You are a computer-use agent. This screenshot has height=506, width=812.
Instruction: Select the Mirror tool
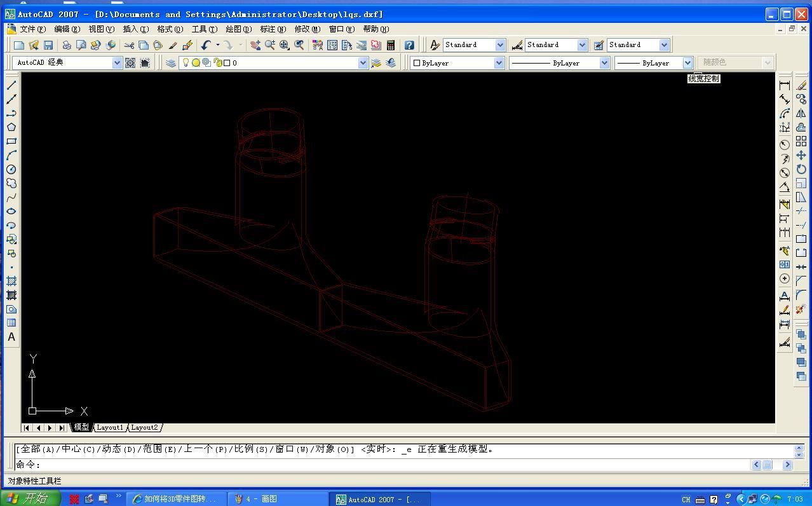click(x=801, y=113)
